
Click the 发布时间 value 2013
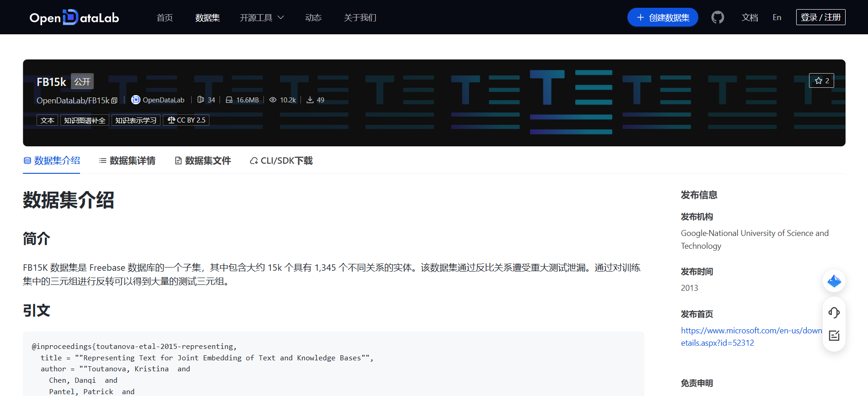tap(690, 288)
